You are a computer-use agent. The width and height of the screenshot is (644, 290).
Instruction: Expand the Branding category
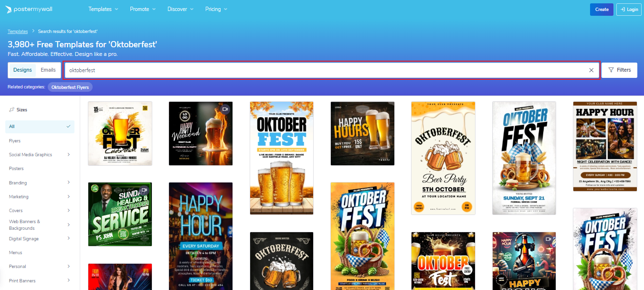tap(68, 183)
